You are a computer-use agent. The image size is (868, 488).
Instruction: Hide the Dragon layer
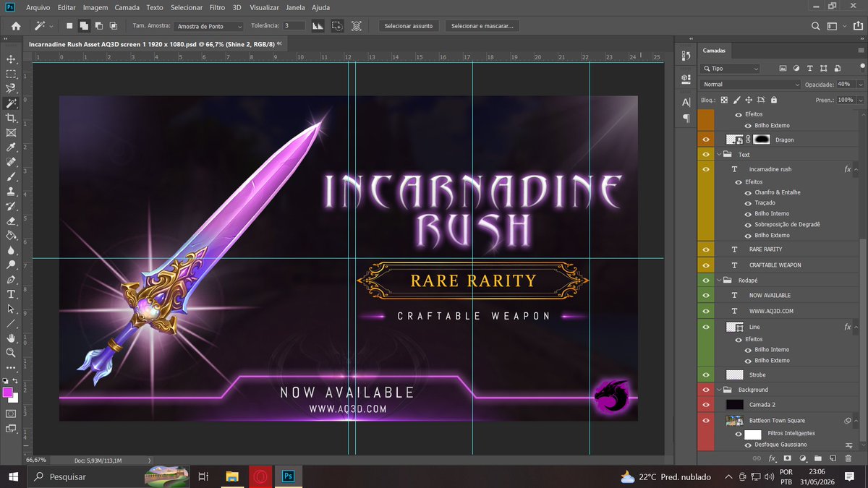(x=706, y=140)
